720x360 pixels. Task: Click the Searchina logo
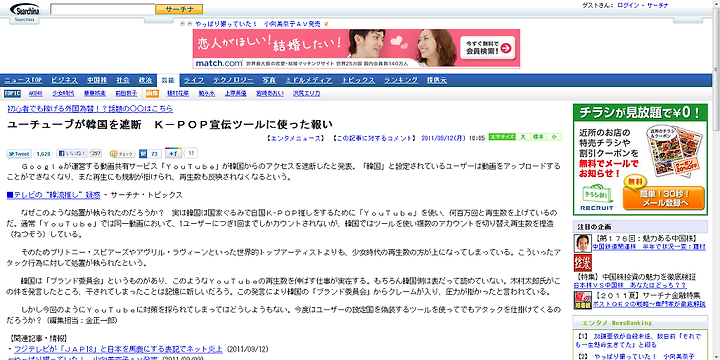(x=25, y=9)
